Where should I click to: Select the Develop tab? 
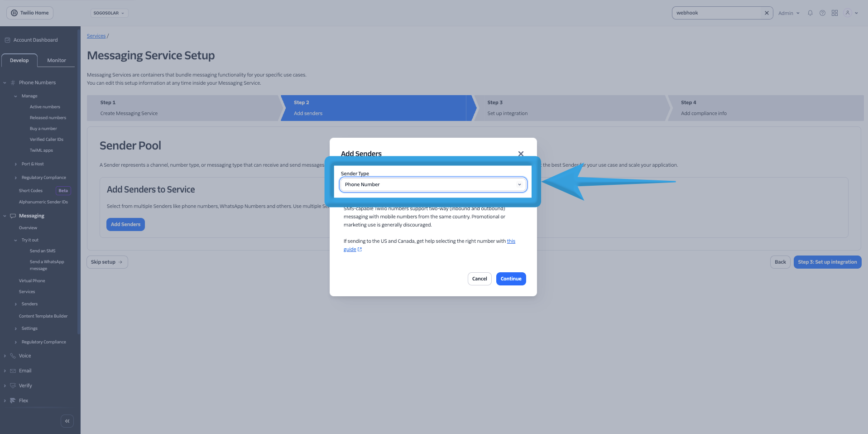[19, 60]
